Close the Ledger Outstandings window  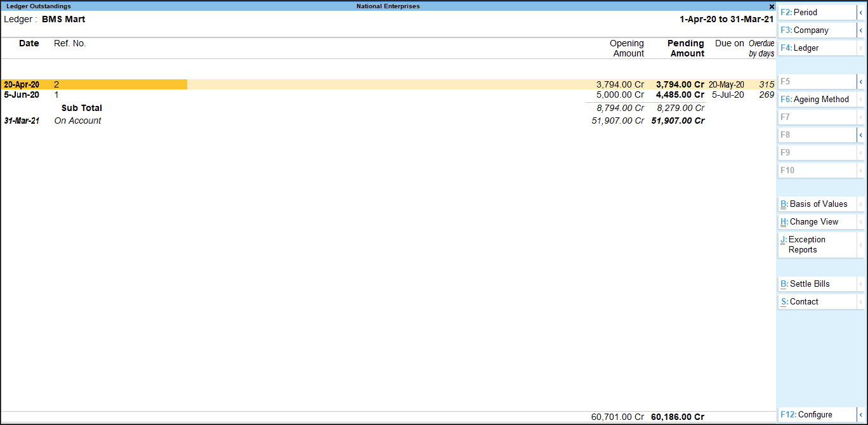[x=772, y=6]
